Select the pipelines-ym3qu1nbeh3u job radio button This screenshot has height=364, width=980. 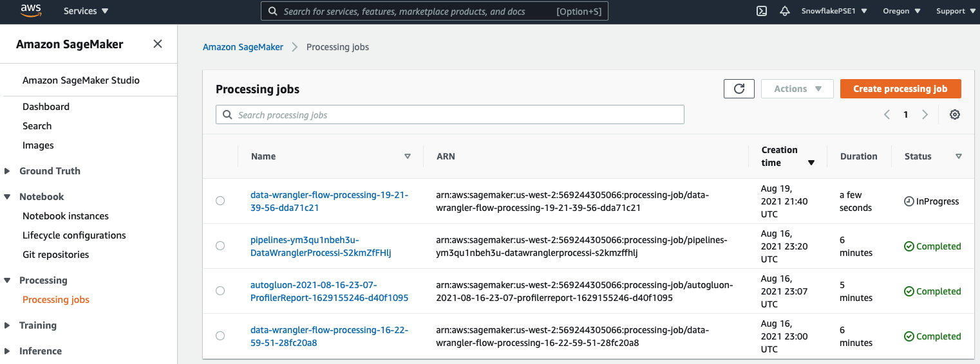[220, 246]
